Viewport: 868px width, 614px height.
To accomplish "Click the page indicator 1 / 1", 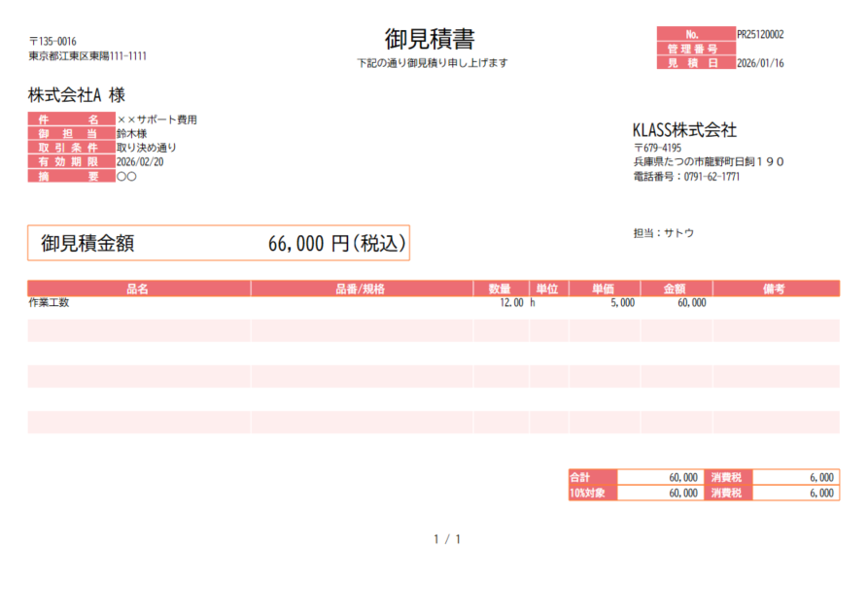I will click(x=446, y=539).
